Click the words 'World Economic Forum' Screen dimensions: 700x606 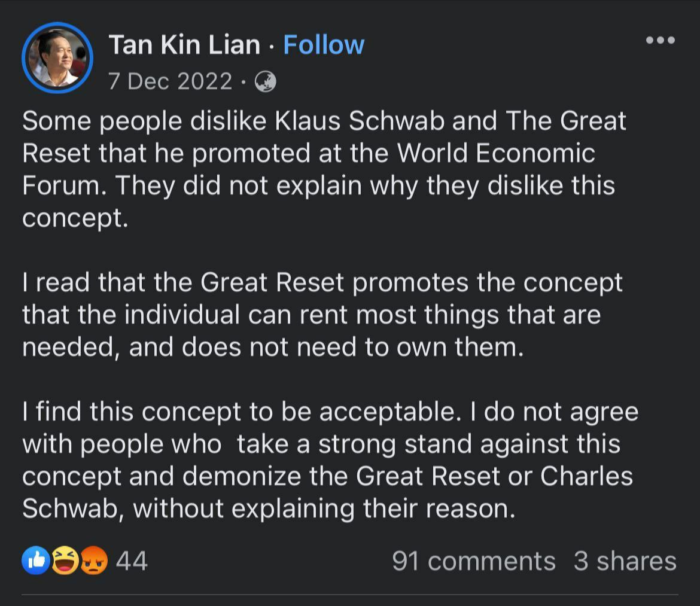[497, 153]
